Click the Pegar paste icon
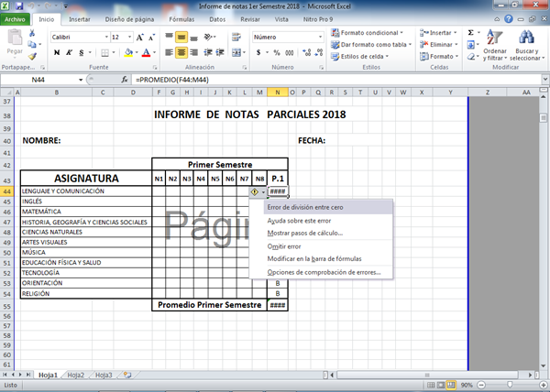This screenshot has width=550, height=392. 14,44
